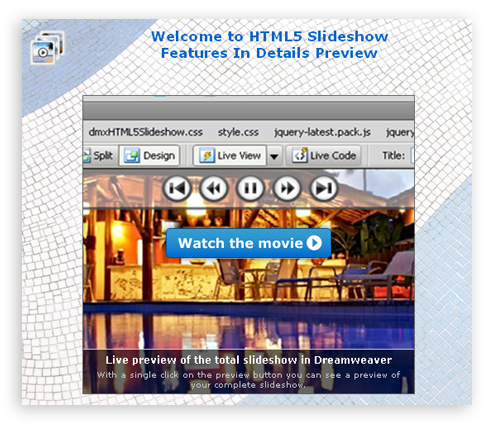Click the skip-to-last-slide playback button
Image resolution: width=495 pixels, height=425 pixels.
324,188
